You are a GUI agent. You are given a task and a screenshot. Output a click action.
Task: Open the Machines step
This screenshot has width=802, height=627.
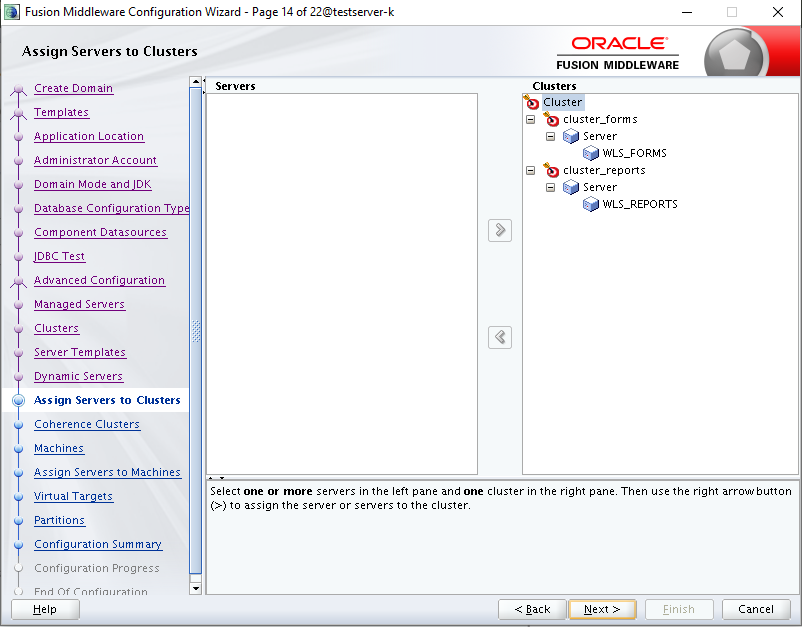tap(59, 449)
